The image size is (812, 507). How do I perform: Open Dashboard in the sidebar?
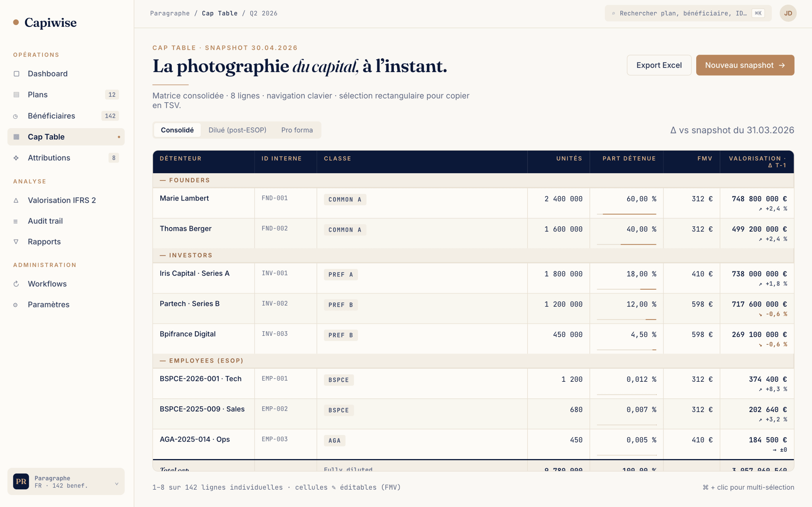tap(66, 74)
